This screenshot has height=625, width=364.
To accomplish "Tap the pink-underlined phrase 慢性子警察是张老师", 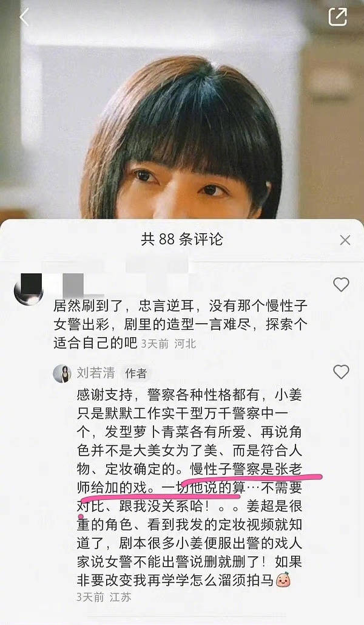I will click(x=246, y=469).
